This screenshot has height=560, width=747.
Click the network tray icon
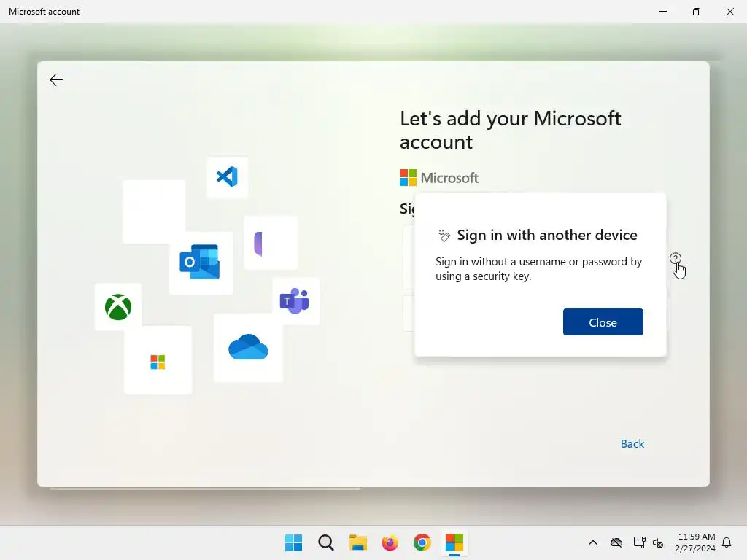639,542
